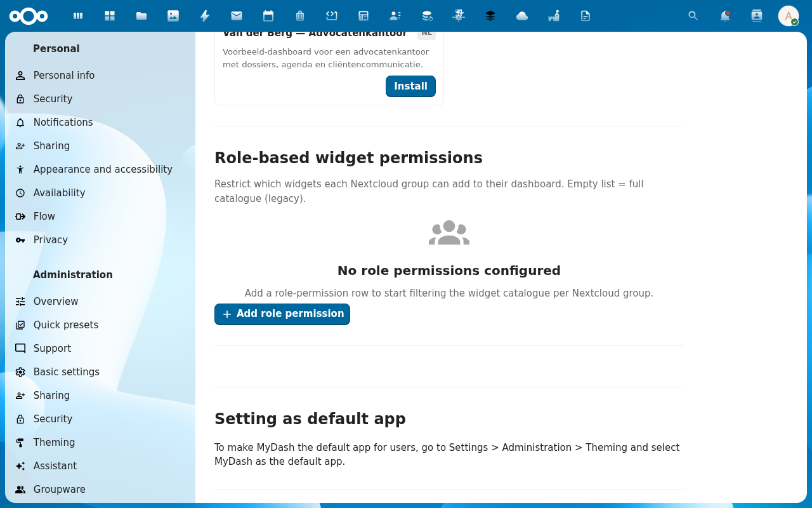
Task: Click the Nextcloud logo in the header
Action: 29,16
